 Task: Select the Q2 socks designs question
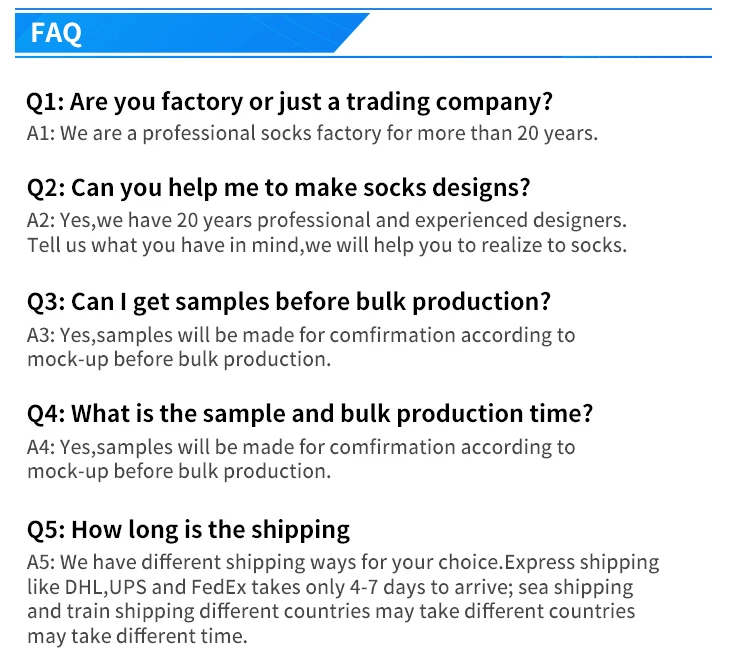(278, 188)
